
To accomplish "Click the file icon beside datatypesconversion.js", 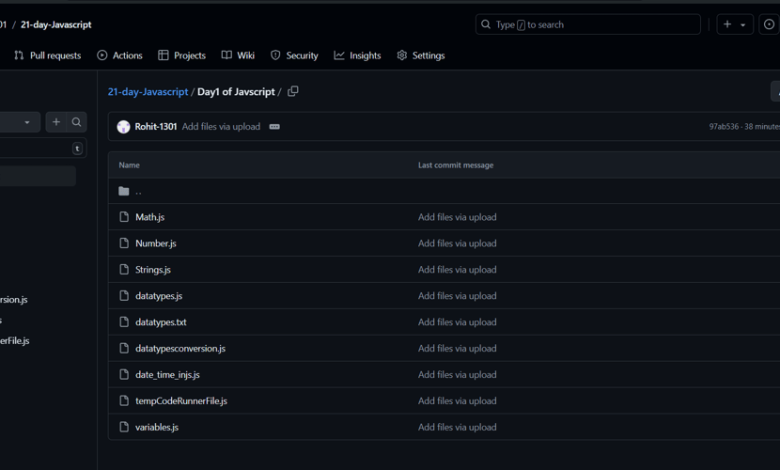I will click(124, 348).
